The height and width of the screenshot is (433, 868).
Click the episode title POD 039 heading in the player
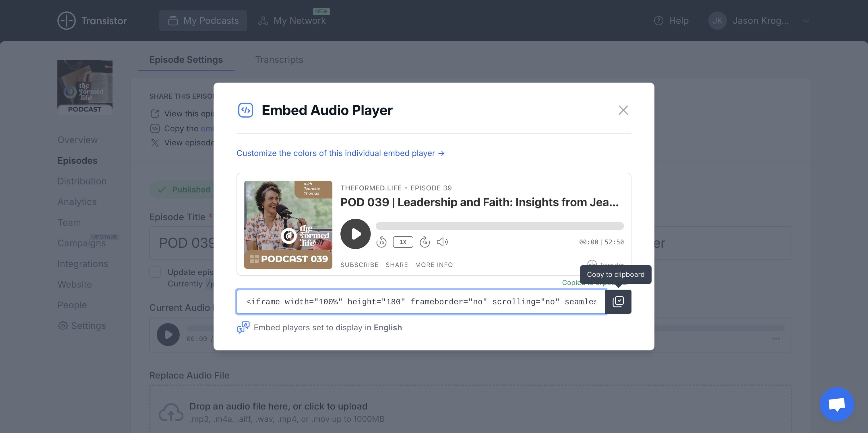479,202
